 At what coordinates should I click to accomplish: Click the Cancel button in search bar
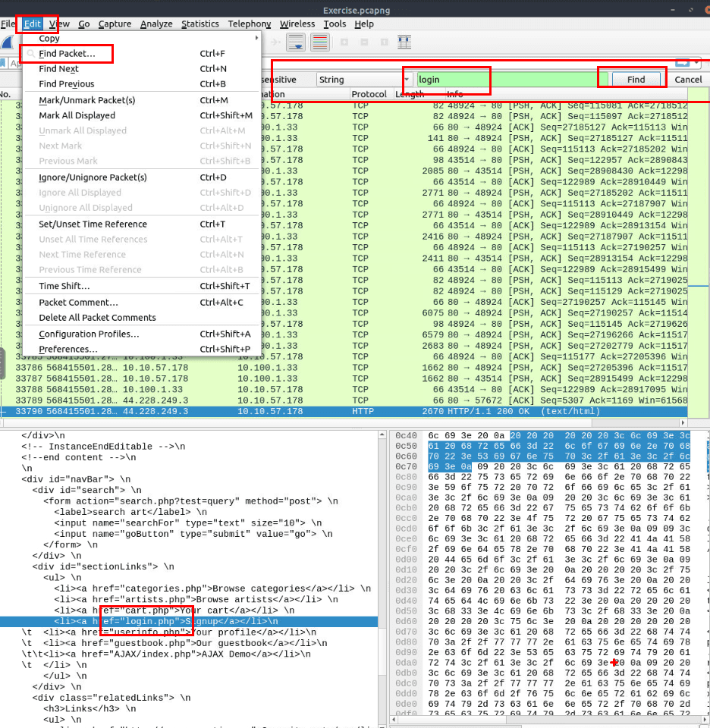(x=688, y=80)
